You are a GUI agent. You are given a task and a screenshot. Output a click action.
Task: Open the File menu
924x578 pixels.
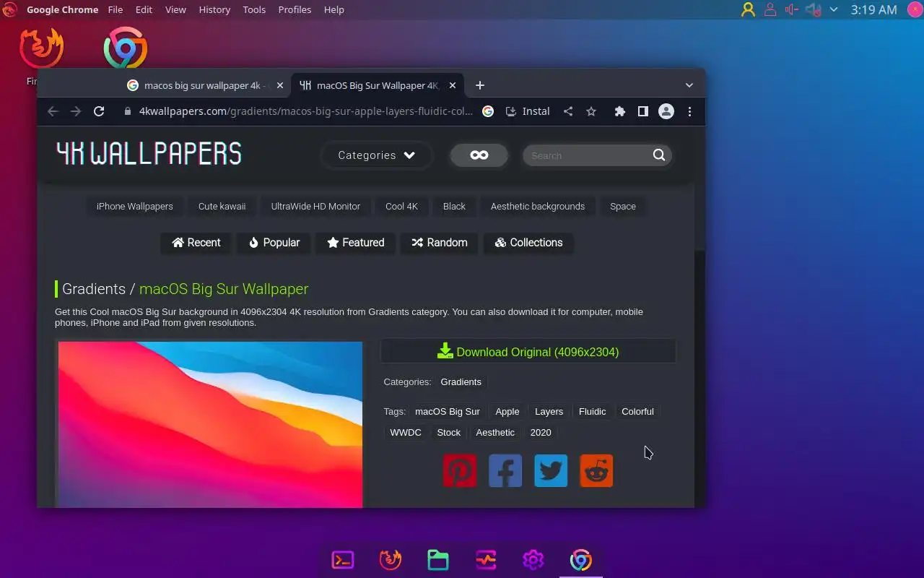point(115,9)
